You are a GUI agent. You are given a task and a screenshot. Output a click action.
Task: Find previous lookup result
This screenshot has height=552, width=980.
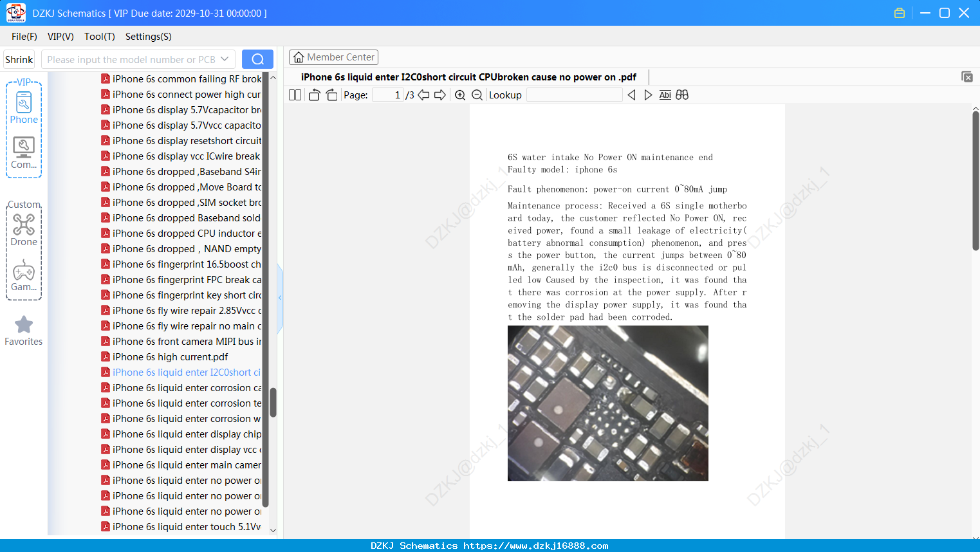[x=631, y=95]
